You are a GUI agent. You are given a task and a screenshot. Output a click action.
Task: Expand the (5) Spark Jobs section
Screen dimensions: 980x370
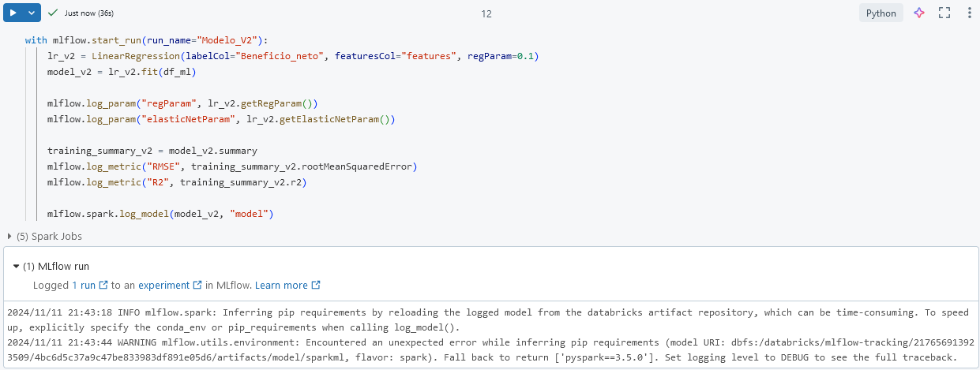pyautogui.click(x=9, y=236)
